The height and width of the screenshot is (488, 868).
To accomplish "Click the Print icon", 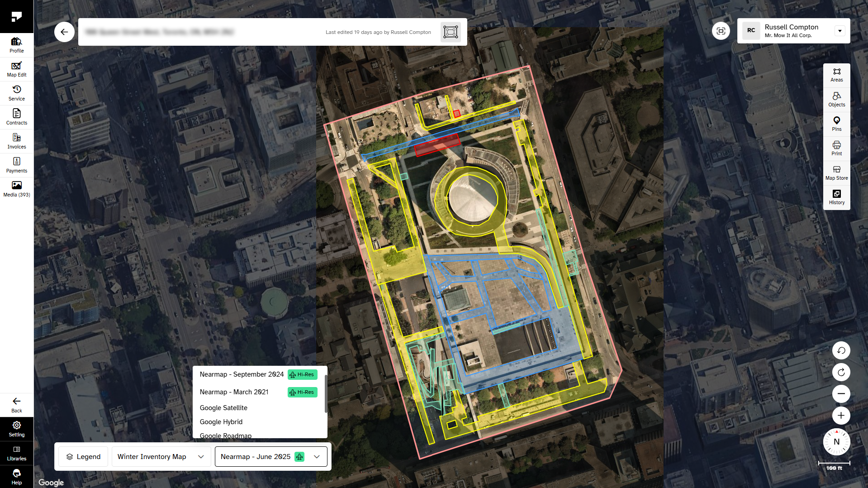I will tap(836, 148).
